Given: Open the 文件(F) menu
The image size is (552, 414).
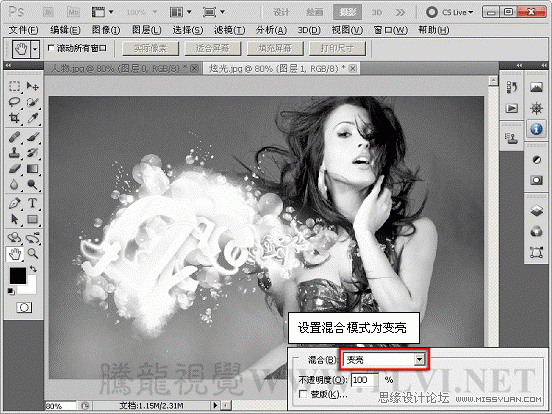Looking at the screenshot, I should 23,30.
